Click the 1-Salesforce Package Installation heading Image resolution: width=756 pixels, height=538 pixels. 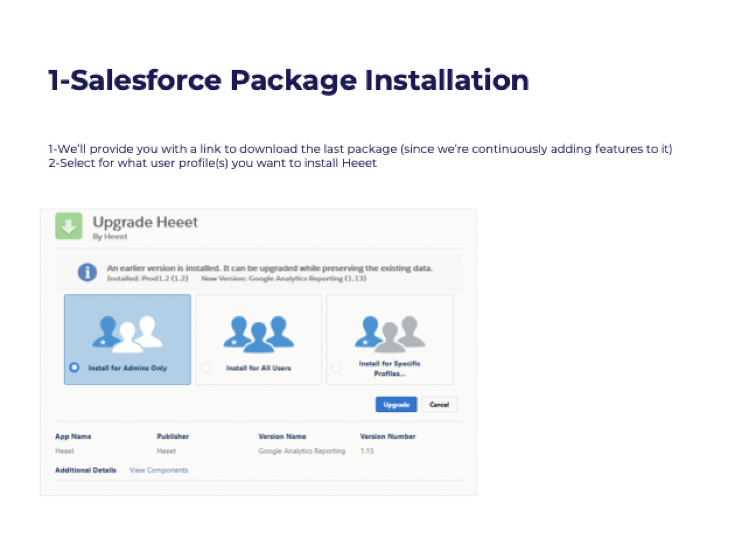click(x=289, y=79)
